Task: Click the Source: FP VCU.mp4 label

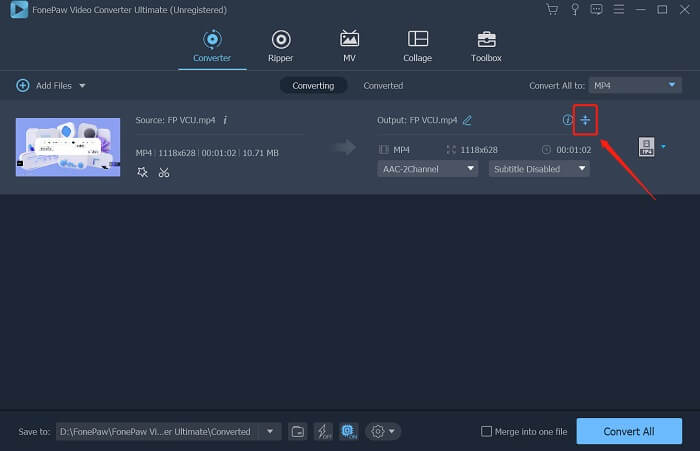Action: pyautogui.click(x=175, y=120)
